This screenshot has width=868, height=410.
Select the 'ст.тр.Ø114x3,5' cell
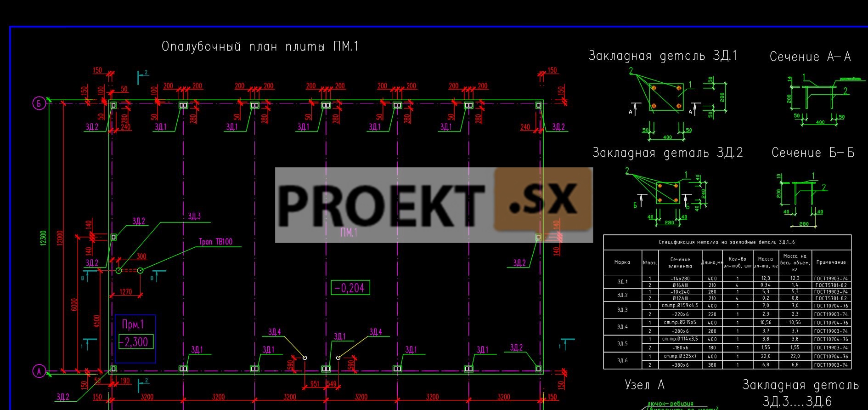click(680, 339)
